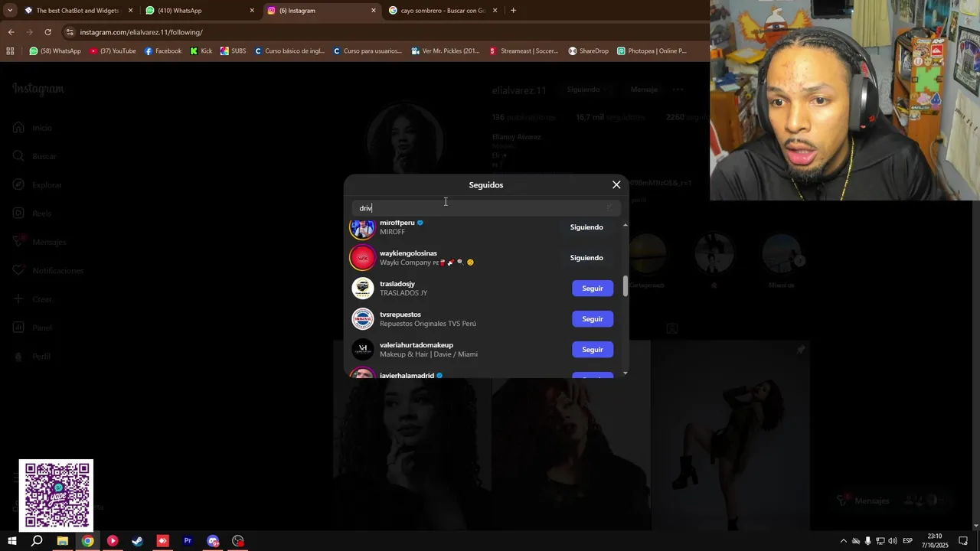
Task: Switch the ESP keyboard language indicator
Action: (907, 541)
